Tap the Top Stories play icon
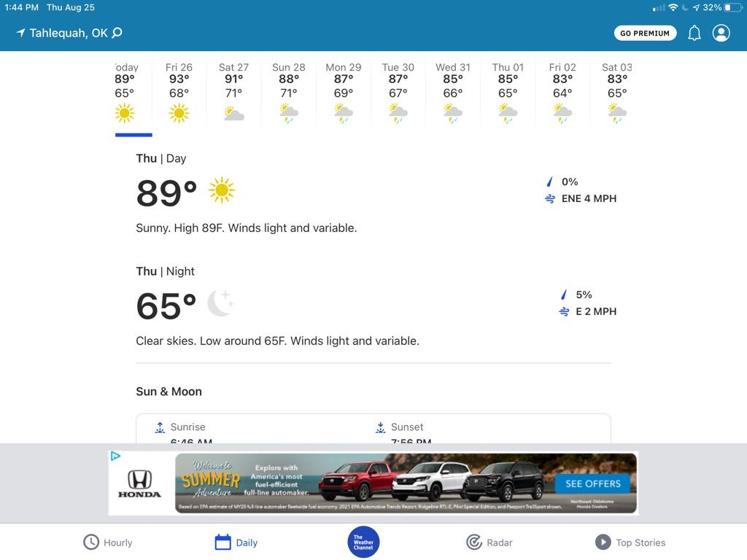The height and width of the screenshot is (560, 747). point(603,542)
